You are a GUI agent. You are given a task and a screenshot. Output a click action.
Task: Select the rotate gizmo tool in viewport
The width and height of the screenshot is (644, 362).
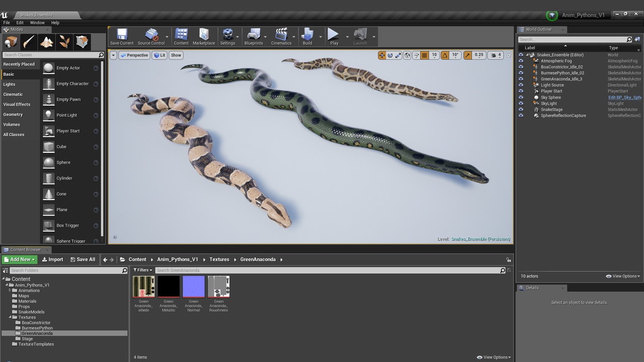[390, 55]
